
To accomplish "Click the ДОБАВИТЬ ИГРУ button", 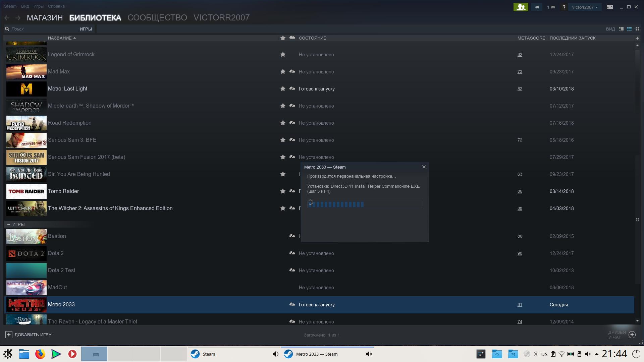I will (29, 335).
